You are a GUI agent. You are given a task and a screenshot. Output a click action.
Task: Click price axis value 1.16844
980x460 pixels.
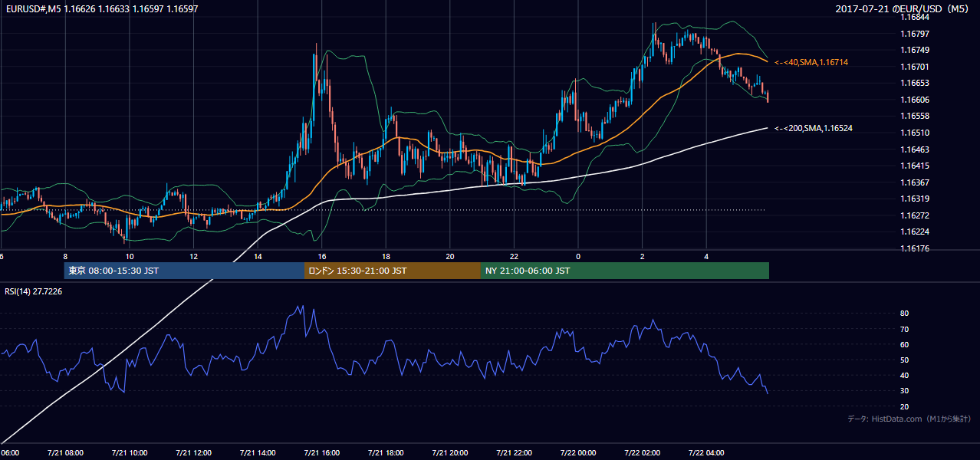tap(915, 17)
